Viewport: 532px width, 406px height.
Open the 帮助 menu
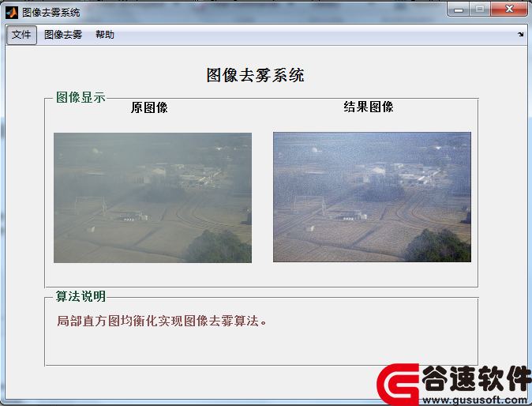(105, 35)
